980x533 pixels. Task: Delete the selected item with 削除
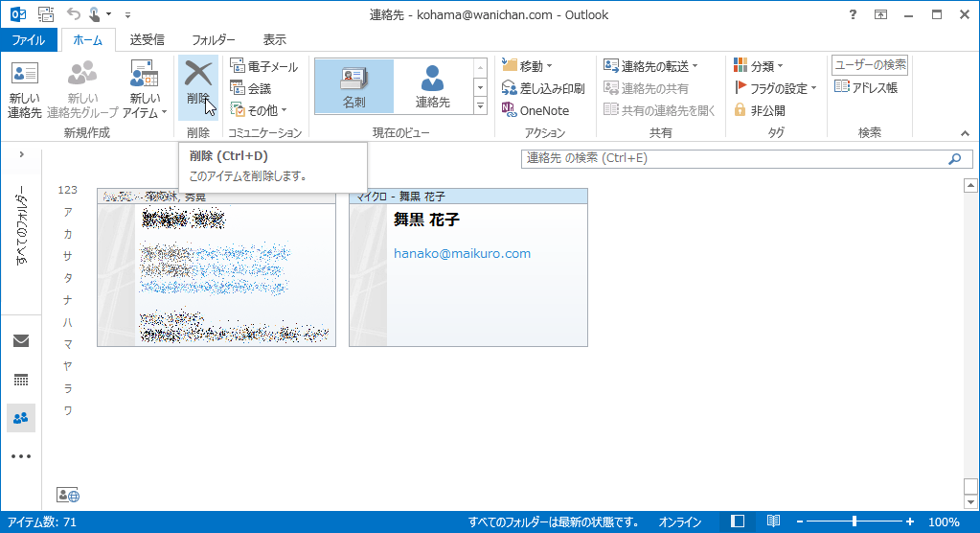pyautogui.click(x=198, y=87)
